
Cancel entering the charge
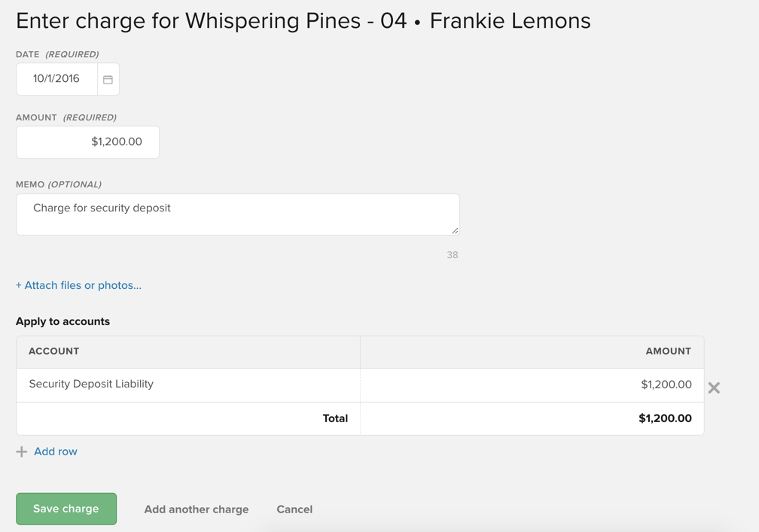click(x=294, y=509)
